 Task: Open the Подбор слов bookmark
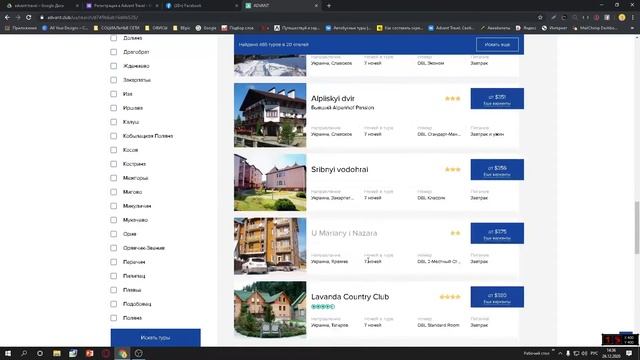pos(238,28)
